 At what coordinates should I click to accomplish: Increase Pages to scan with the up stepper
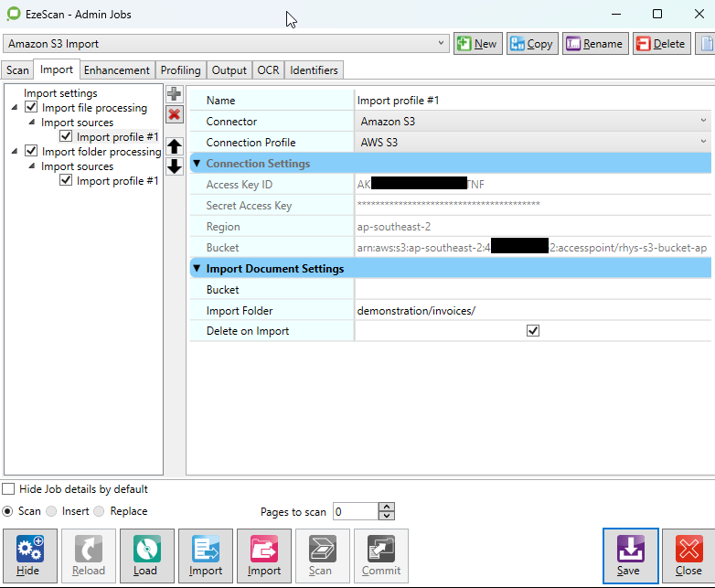[x=387, y=507]
